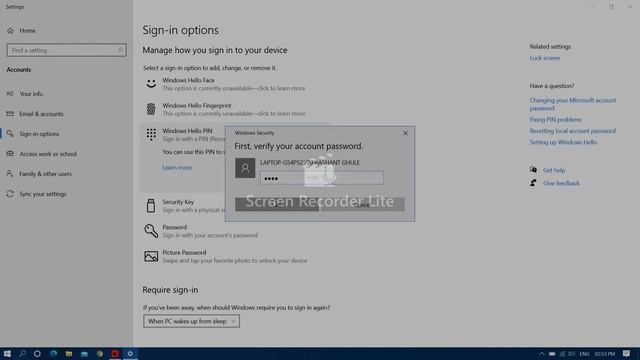The height and width of the screenshot is (360, 640).
Task: Open Resetting local account password link
Action: pyautogui.click(x=572, y=131)
